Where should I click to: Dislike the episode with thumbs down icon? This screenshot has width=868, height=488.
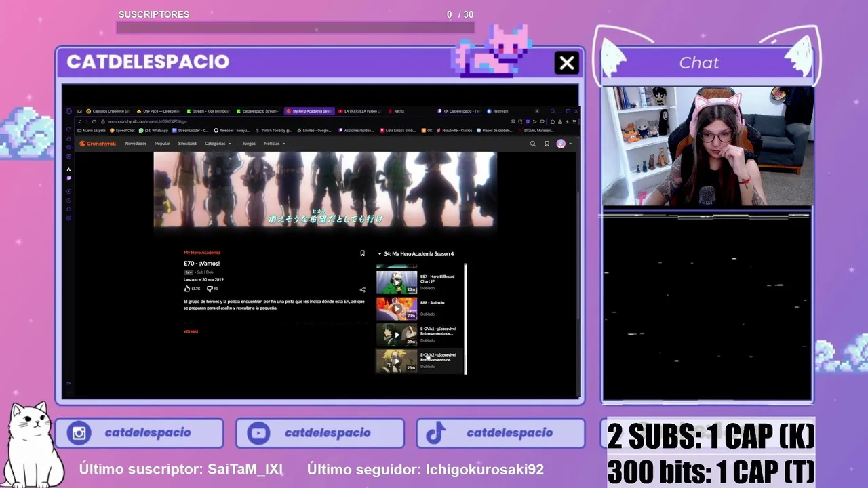point(209,289)
